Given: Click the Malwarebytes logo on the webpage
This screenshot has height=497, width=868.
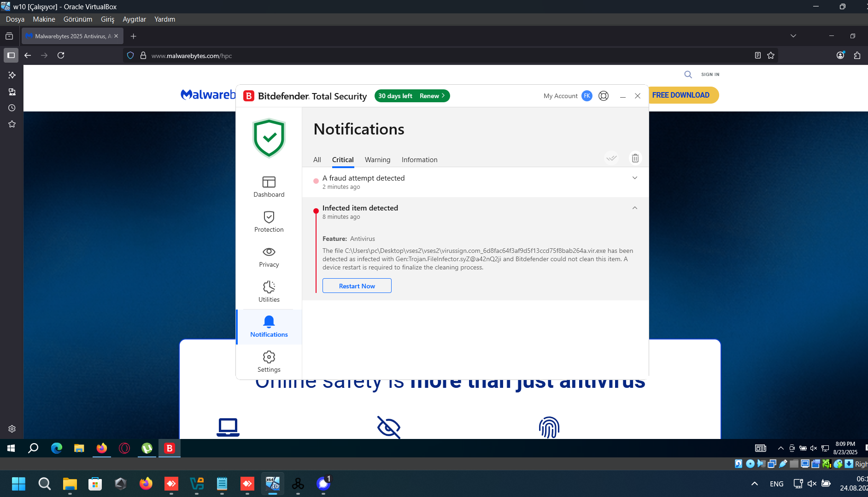Looking at the screenshot, I should coord(208,94).
